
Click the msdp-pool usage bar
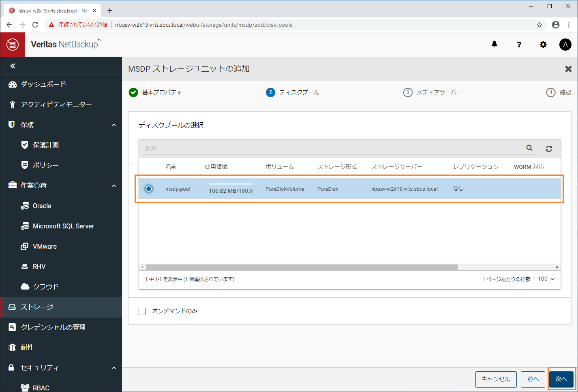click(231, 184)
